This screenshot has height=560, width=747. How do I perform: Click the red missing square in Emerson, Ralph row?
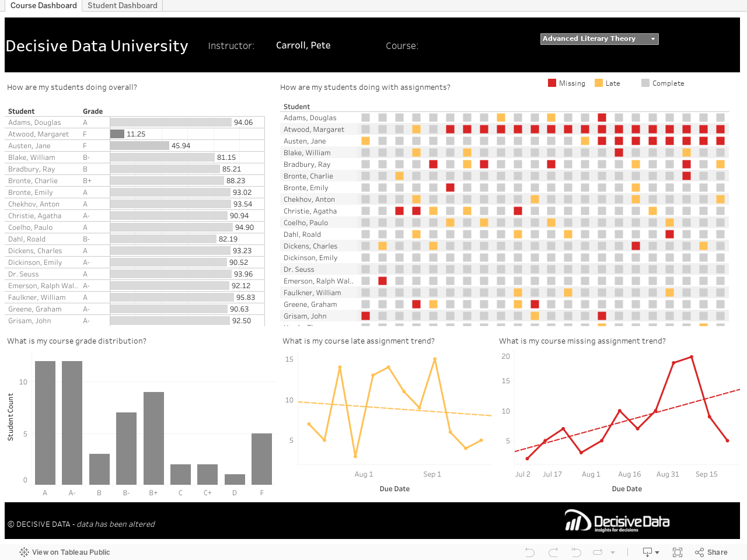pos(382,281)
